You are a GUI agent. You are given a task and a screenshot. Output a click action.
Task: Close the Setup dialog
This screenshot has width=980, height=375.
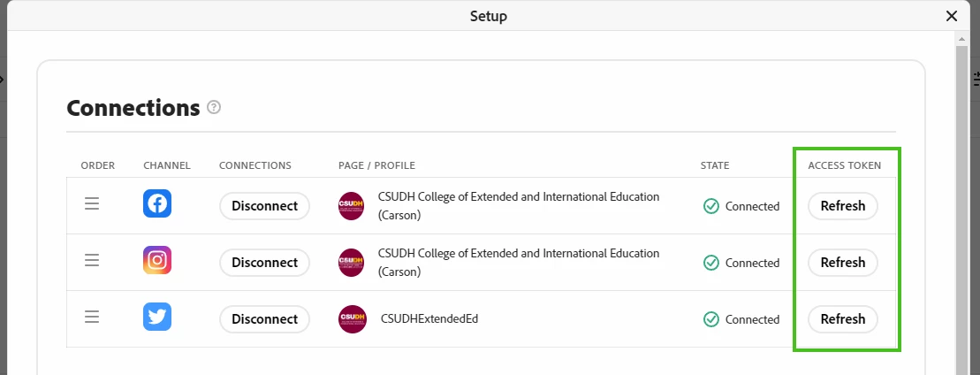(x=952, y=16)
